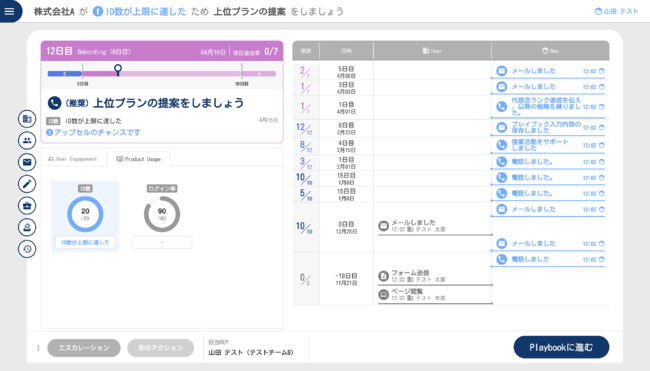Click the ページ閲覧 activity entry
The height and width of the screenshot is (371, 650).
tap(435, 295)
